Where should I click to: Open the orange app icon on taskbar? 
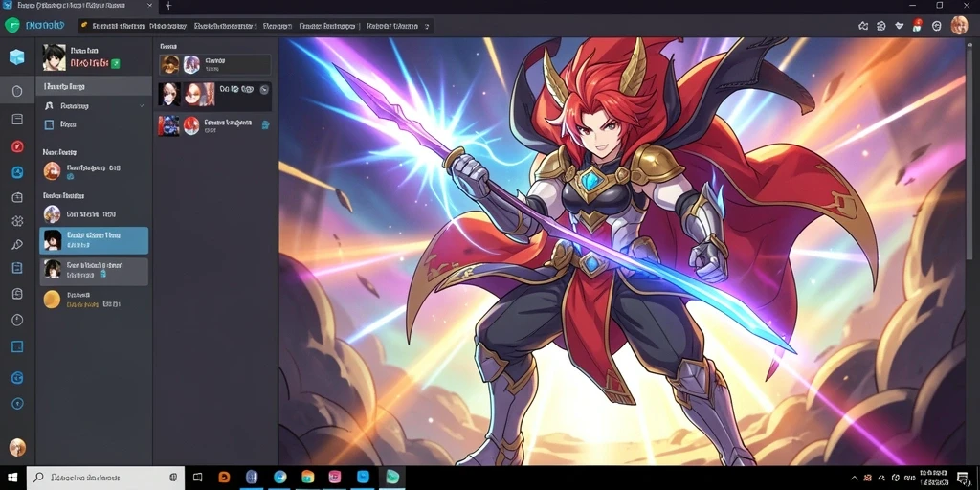[224, 478]
